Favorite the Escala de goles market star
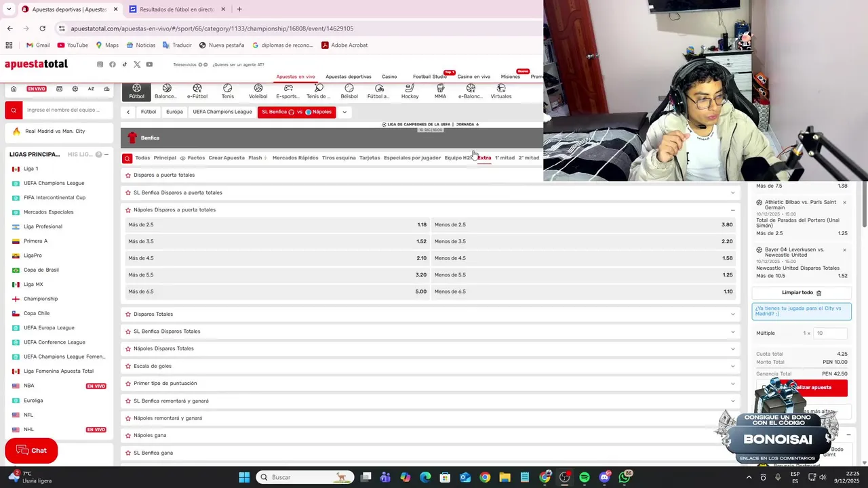Viewport: 868px width, 488px height. (128, 366)
